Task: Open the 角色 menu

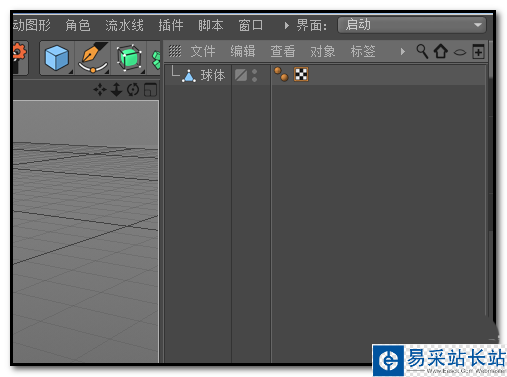Action: click(x=78, y=25)
